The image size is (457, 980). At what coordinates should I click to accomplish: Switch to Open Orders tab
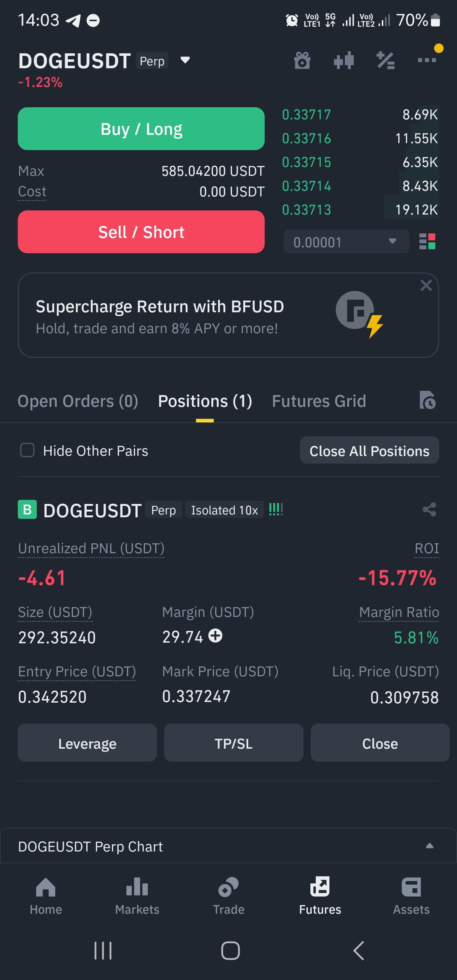(78, 401)
